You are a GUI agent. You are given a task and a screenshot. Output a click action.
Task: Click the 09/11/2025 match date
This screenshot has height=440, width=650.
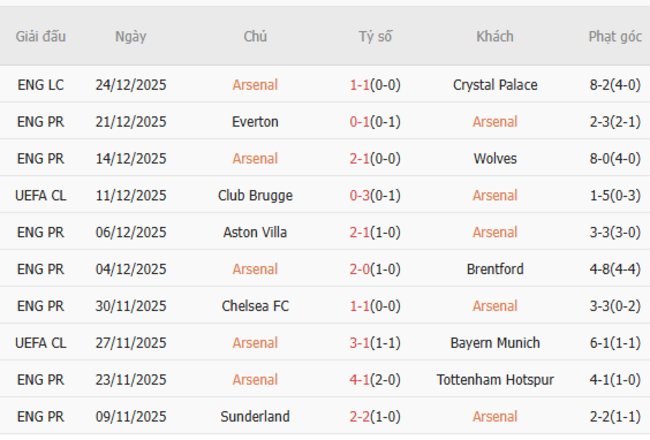click(x=130, y=417)
